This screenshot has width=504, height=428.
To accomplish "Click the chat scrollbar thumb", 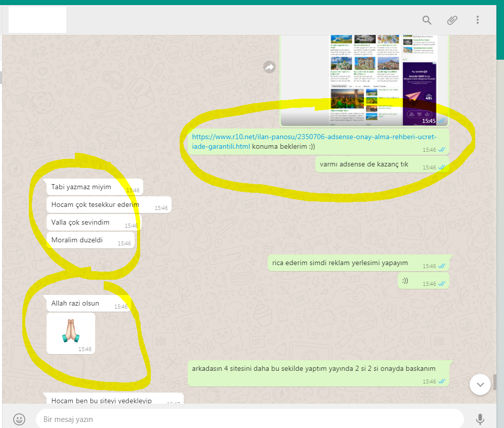I will [x=495, y=382].
